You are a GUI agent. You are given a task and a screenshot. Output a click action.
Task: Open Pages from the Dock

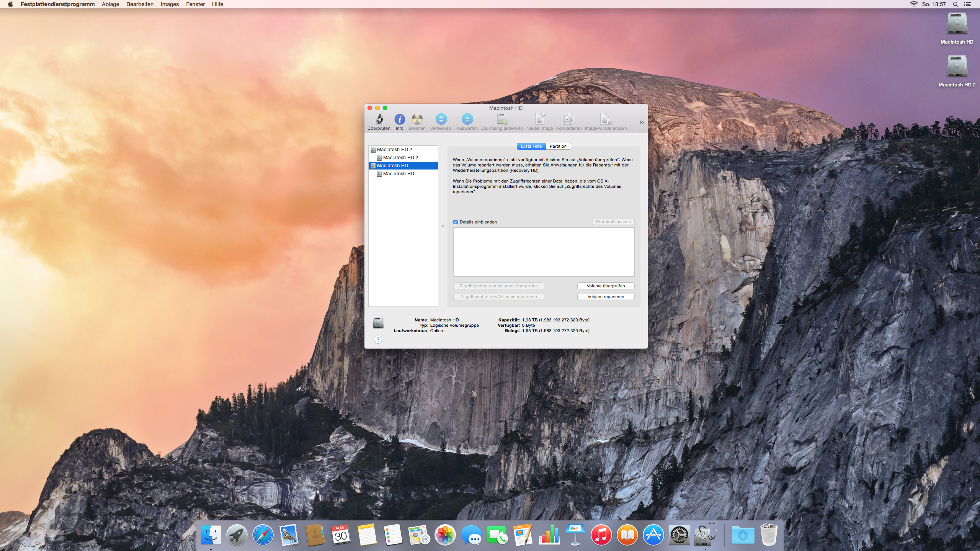click(x=523, y=535)
